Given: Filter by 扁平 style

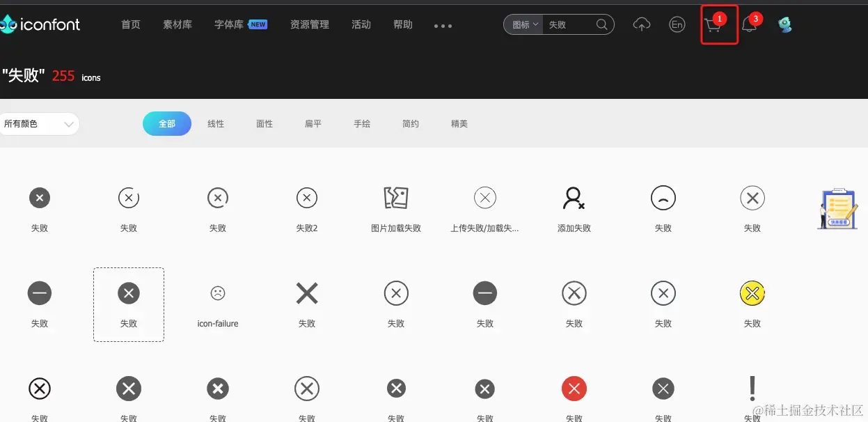Looking at the screenshot, I should pyautogui.click(x=313, y=124).
